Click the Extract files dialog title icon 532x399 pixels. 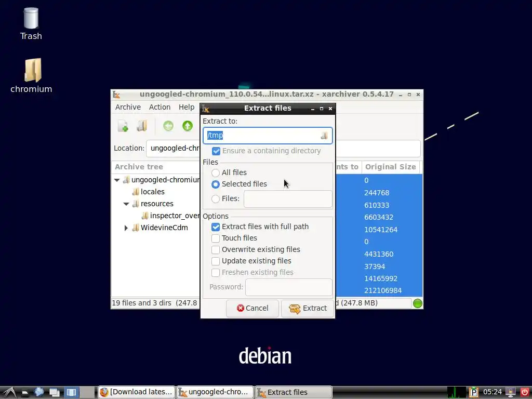pos(206,109)
